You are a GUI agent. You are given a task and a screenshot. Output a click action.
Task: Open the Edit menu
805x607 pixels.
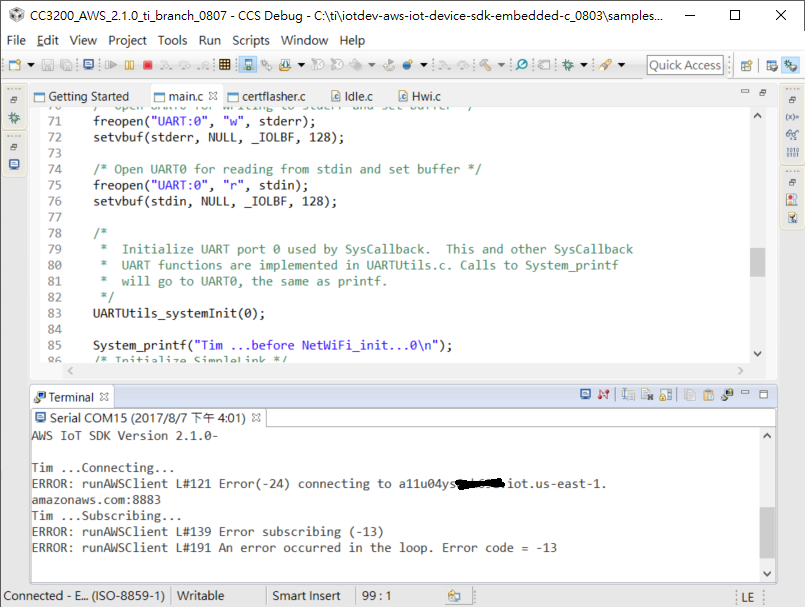click(48, 40)
